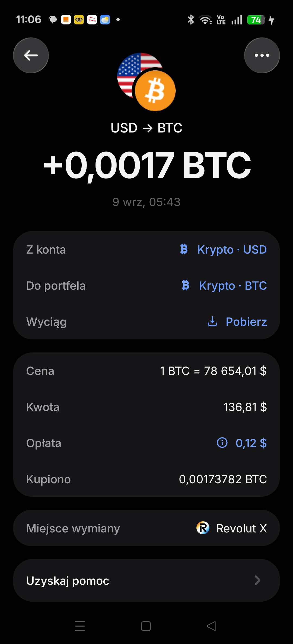Open the three-dot more options menu
The image size is (293, 644).
pos(262,55)
